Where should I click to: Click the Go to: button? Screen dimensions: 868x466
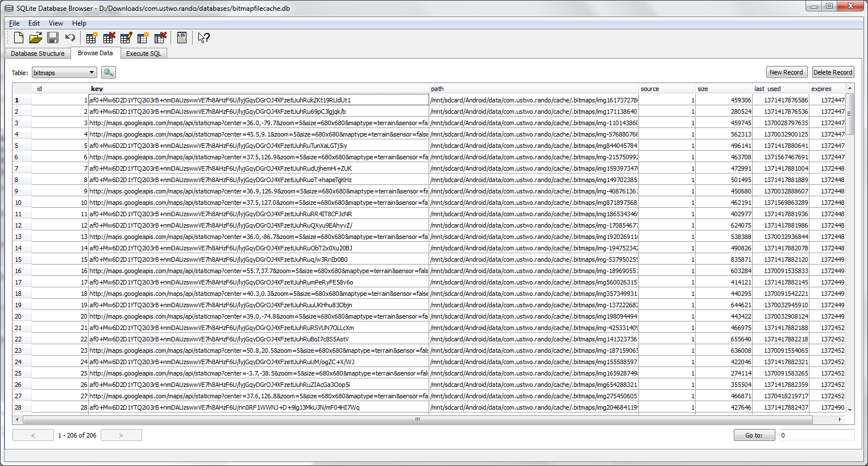coord(754,435)
